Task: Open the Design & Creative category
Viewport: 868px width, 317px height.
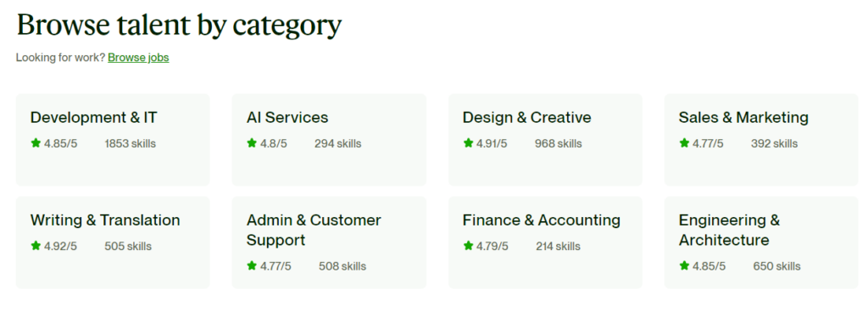Action: tap(527, 117)
